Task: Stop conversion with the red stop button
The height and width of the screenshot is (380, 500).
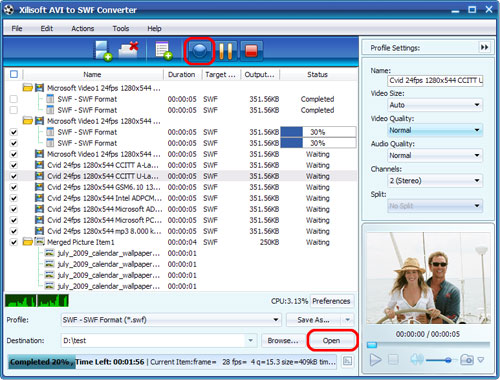Action: point(251,51)
